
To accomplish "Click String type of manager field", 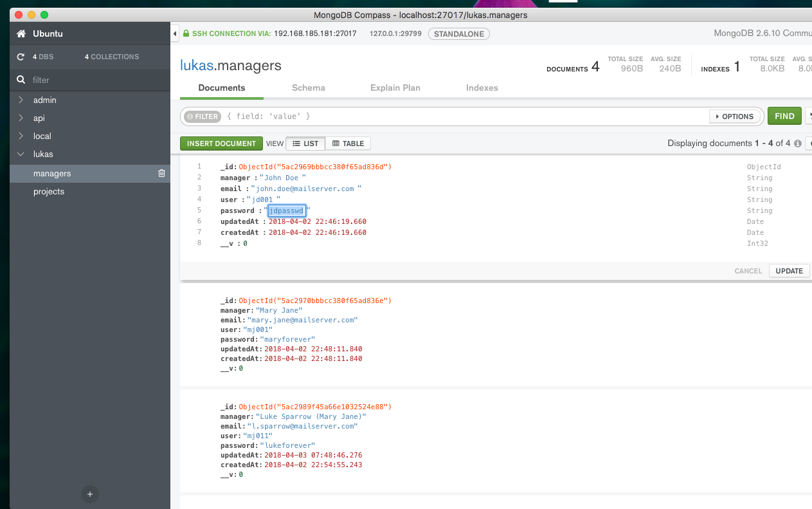I will (x=759, y=178).
